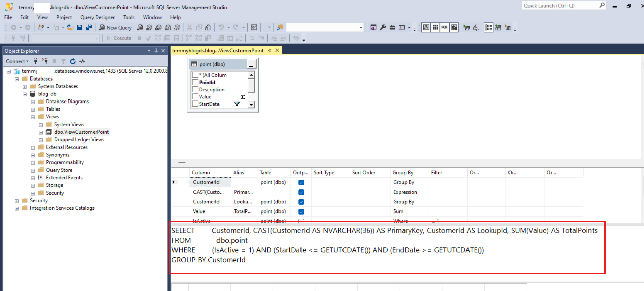Click the Extended Events tree item
The height and width of the screenshot is (291, 644).
(x=64, y=178)
